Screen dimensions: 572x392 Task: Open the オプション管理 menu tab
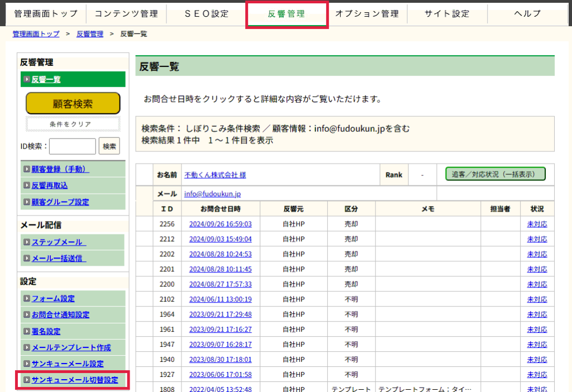pyautogui.click(x=367, y=14)
